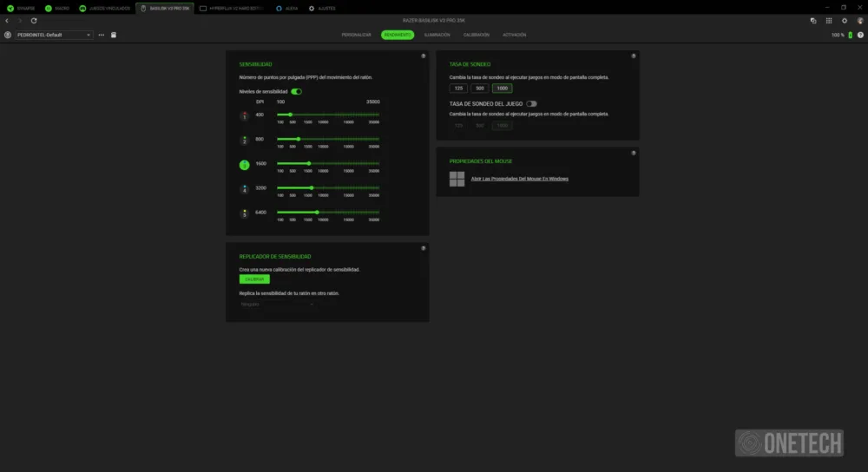Show Replicador de Sensibilidad info tooltip

tap(424, 248)
